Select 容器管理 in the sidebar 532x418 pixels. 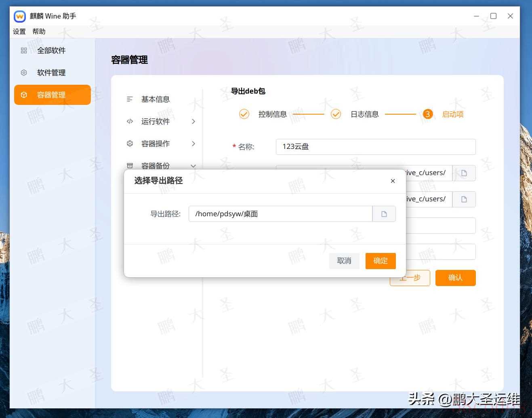(x=52, y=95)
